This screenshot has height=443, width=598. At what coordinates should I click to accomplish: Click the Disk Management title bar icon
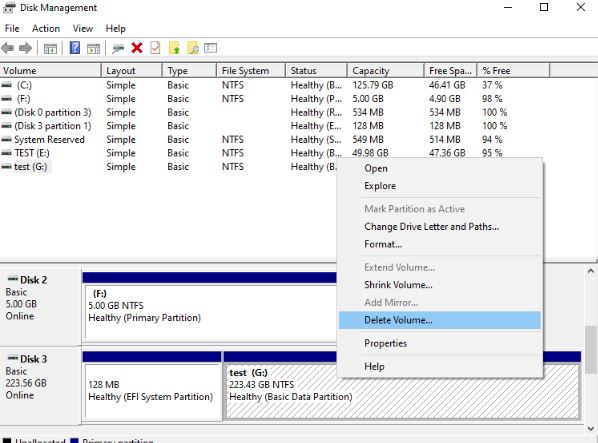9,8
